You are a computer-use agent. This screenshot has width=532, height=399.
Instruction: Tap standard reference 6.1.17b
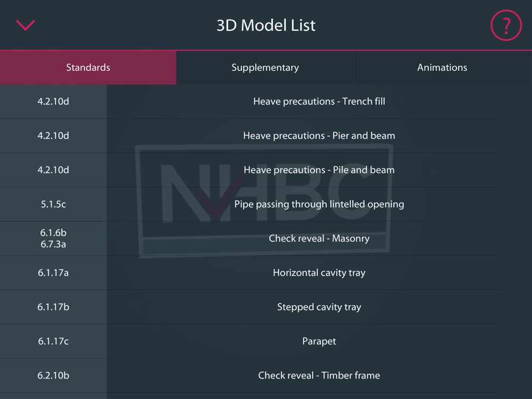[x=53, y=307]
